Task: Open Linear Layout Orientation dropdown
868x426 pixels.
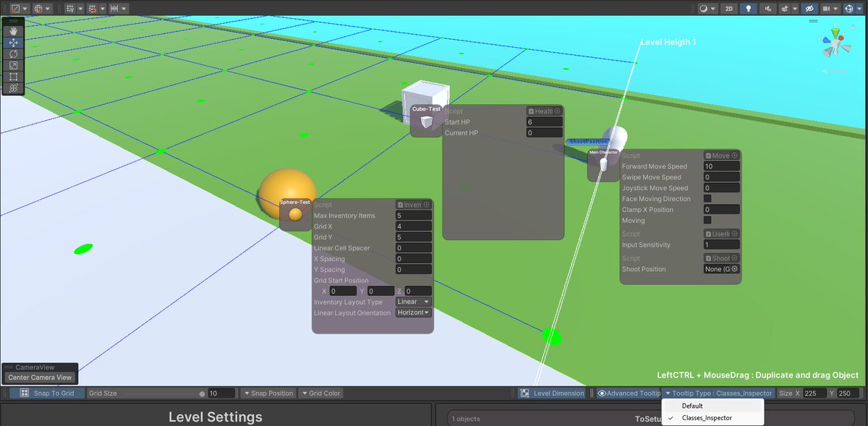Action: [x=413, y=312]
